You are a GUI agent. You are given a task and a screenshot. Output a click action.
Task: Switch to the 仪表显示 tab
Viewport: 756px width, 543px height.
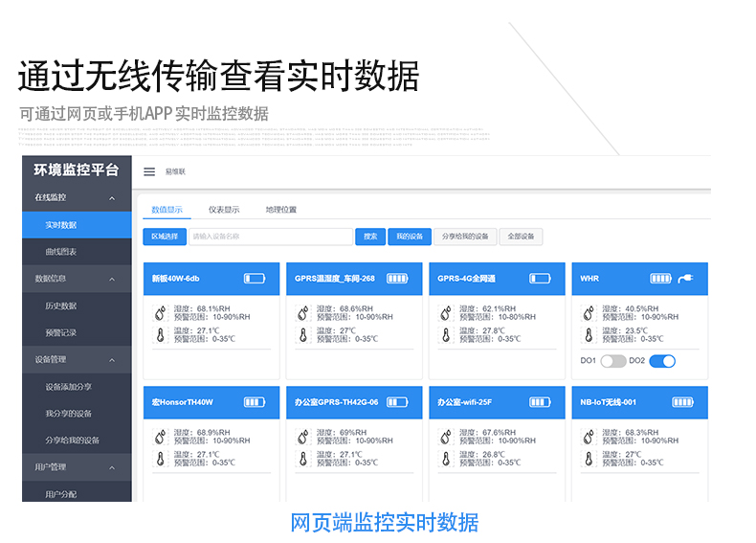click(224, 210)
